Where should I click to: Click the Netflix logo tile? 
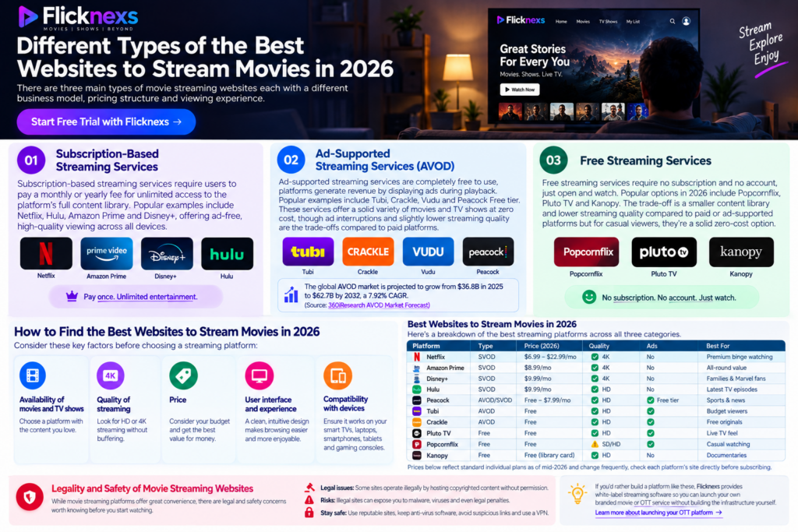pos(46,253)
